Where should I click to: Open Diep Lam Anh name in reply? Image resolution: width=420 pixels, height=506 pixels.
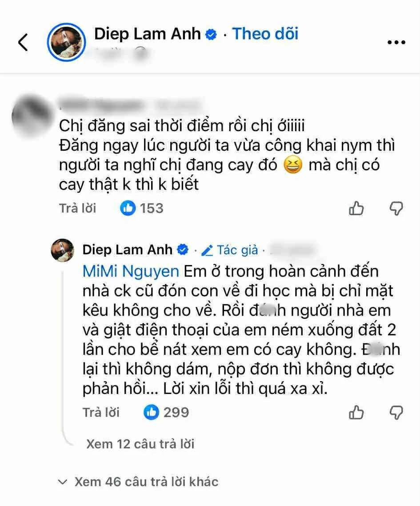(128, 250)
